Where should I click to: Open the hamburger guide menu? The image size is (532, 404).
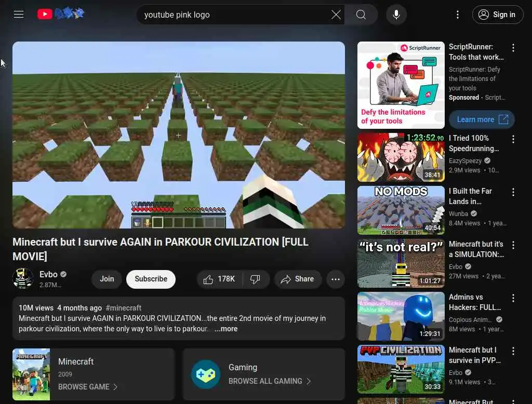19,14
